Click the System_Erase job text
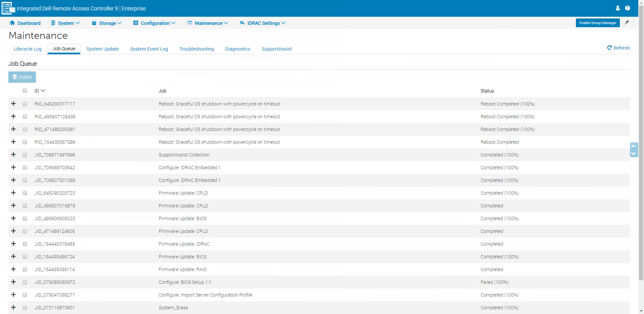Screen dimensions: 644x314 [x=173, y=308]
